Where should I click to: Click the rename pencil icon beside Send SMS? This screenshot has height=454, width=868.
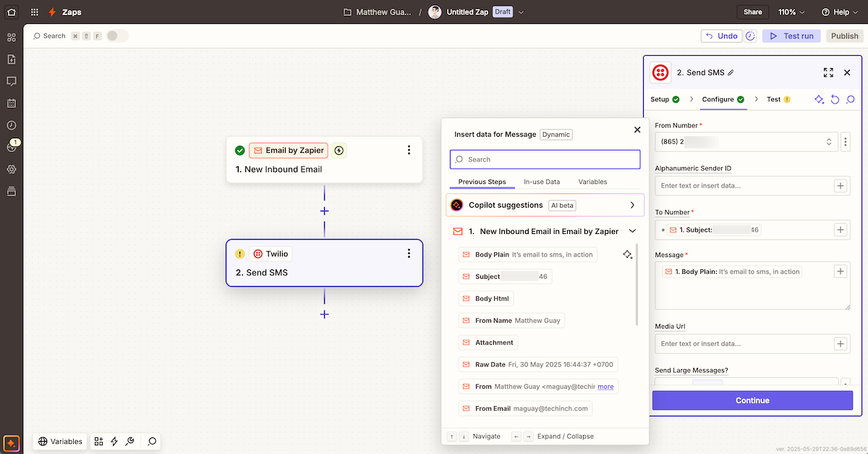pos(731,72)
